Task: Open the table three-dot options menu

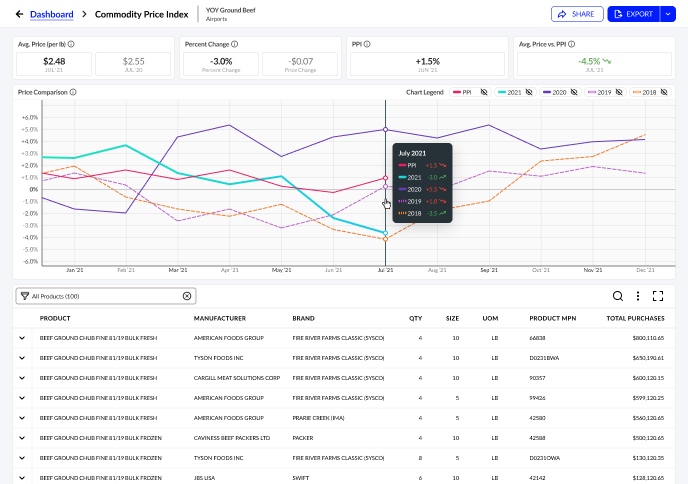Action: click(x=638, y=296)
